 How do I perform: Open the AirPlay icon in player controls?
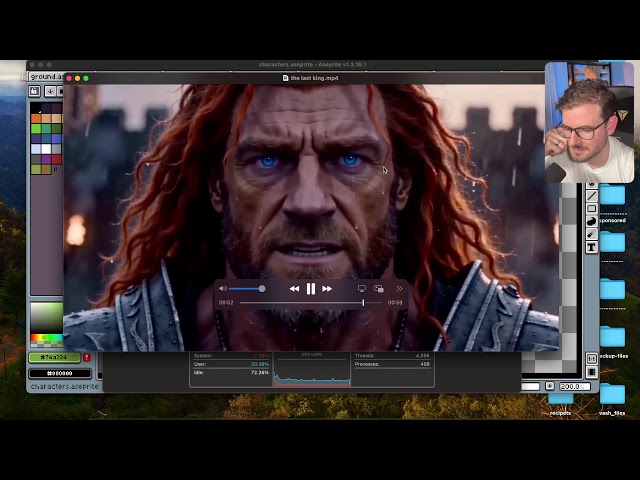(362, 289)
